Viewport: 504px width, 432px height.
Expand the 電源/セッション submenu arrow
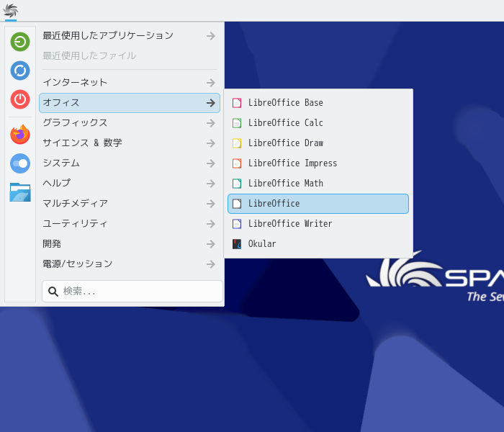[x=211, y=264]
